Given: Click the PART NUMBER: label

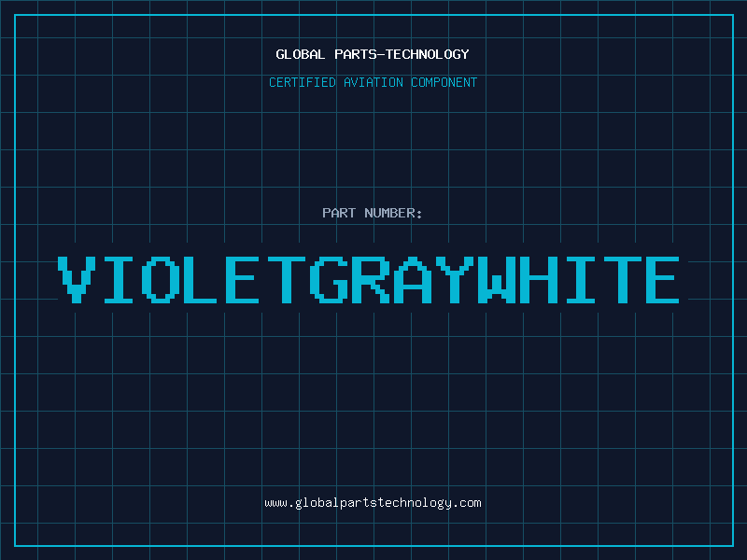Looking at the screenshot, I should [373, 213].
